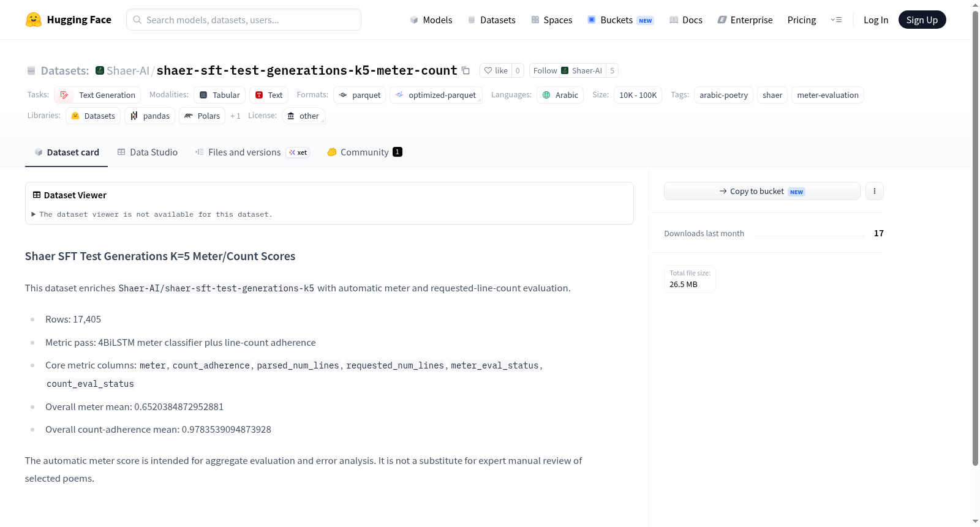The height and width of the screenshot is (527, 980).
Task: Click the 'Overall count-adherence mean' list item
Action: point(158,430)
